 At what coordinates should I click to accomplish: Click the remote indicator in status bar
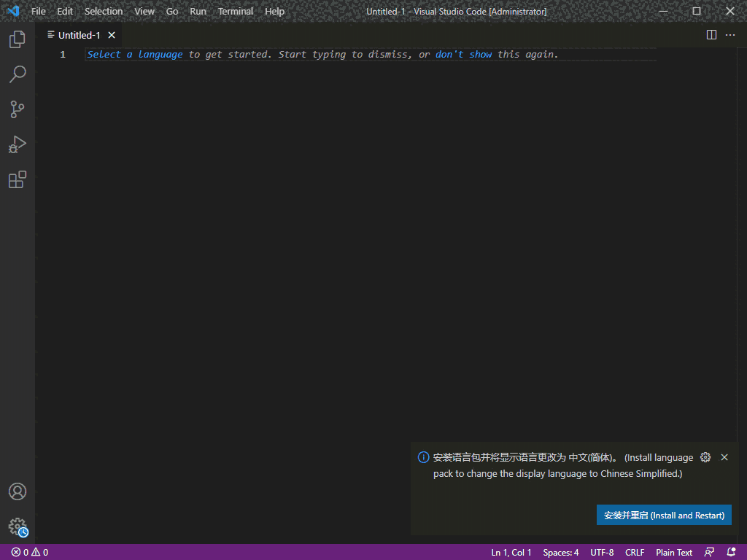coord(709,552)
